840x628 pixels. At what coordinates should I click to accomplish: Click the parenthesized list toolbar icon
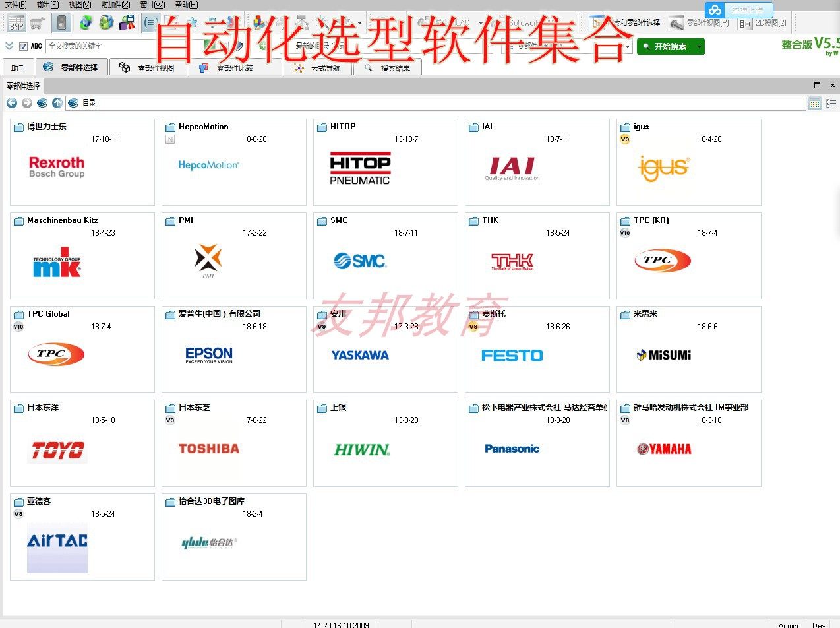coord(150,23)
